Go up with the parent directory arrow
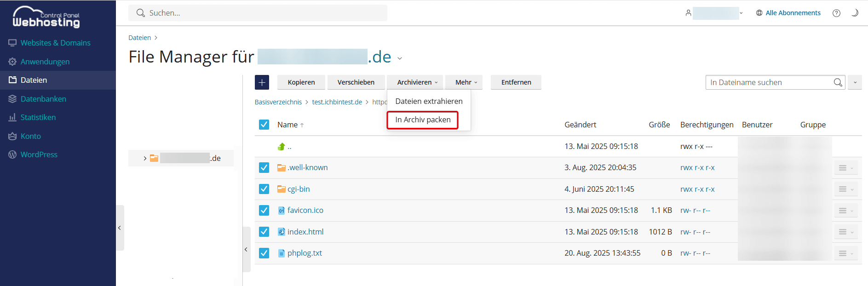 click(x=282, y=147)
